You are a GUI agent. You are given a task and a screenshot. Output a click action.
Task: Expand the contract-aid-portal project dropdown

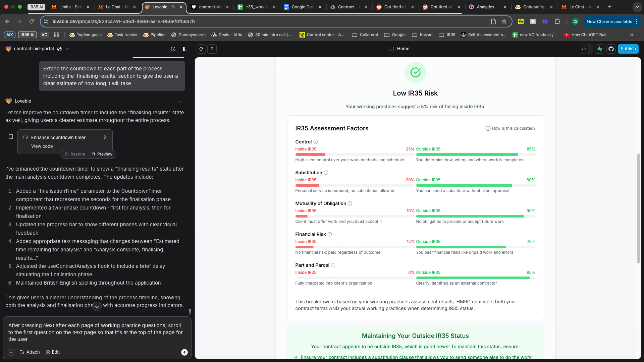pos(67,49)
